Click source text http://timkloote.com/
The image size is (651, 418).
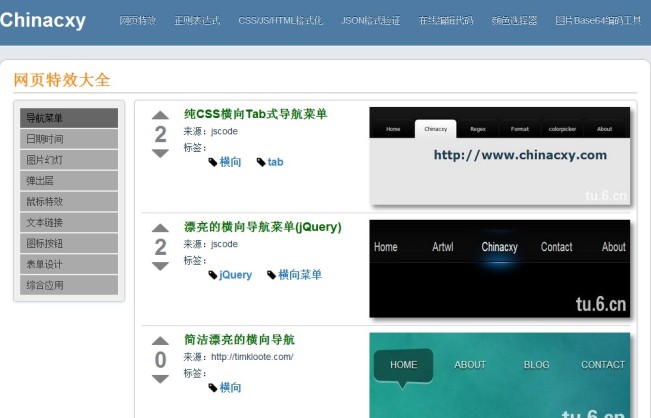252,357
